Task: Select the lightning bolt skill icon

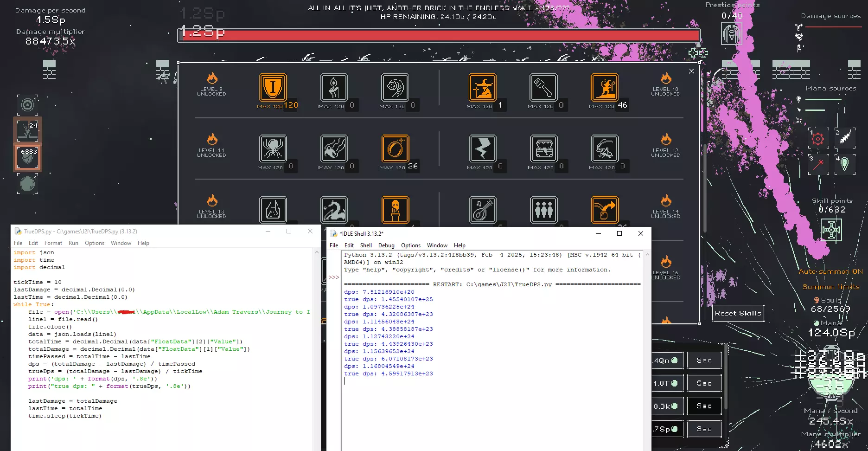Action: tap(482, 148)
